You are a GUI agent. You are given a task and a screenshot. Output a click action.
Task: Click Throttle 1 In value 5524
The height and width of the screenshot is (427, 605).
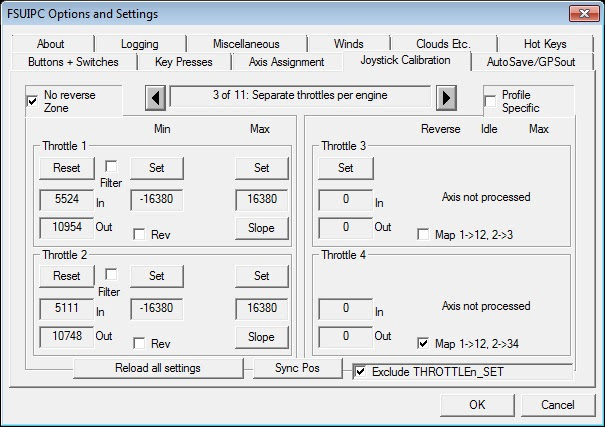(67, 199)
